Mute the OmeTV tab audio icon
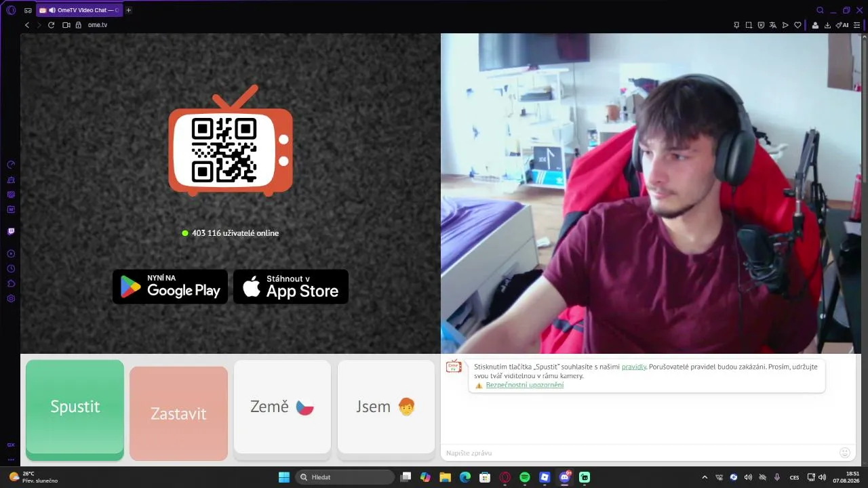 click(52, 10)
